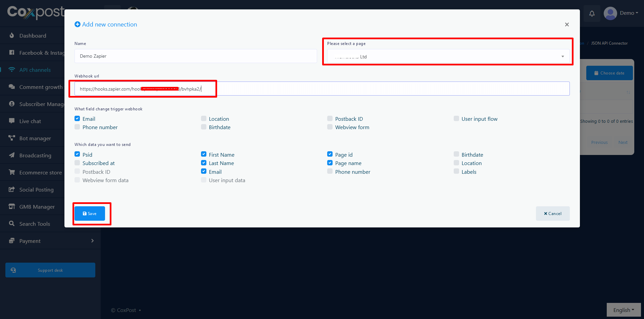
Task: Go to GMB Manager menu item
Action: pos(37,207)
